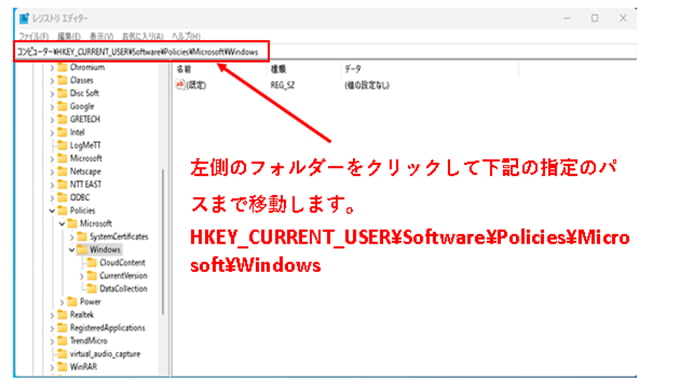Viewport: 680px width, 390px height.
Task: Collapse the Microsoft key under Policies
Action: pyautogui.click(x=62, y=224)
